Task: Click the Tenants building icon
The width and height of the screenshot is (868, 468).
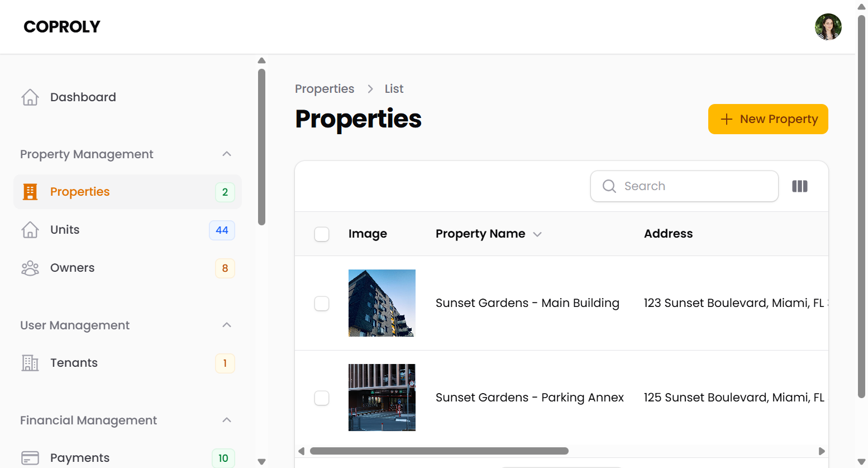Action: click(x=30, y=362)
